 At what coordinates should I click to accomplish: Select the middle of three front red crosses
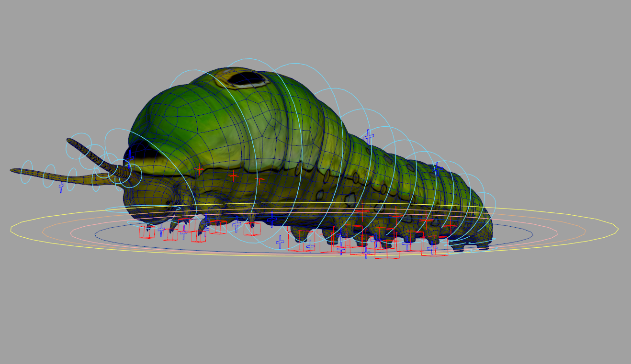[233, 175]
